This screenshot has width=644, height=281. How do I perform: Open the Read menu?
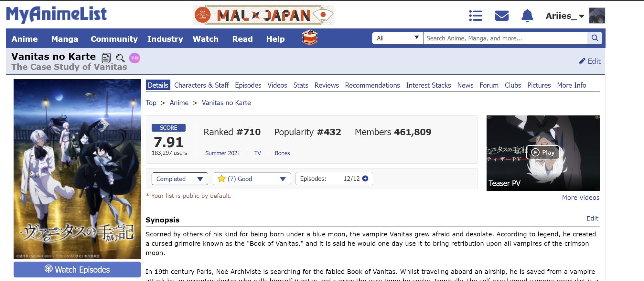(x=242, y=39)
